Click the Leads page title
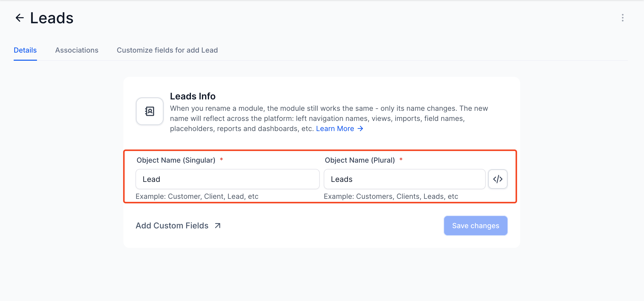This screenshot has width=644, height=301. 52,18
